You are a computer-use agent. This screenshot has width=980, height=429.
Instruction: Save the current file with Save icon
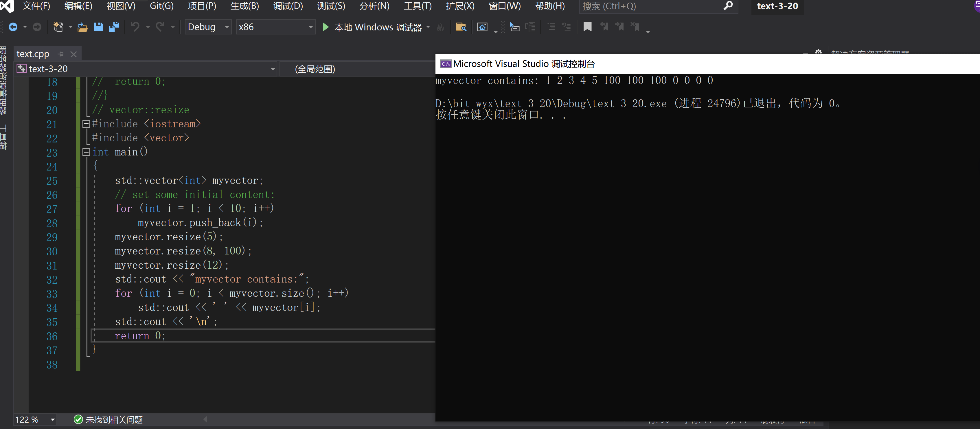click(98, 27)
